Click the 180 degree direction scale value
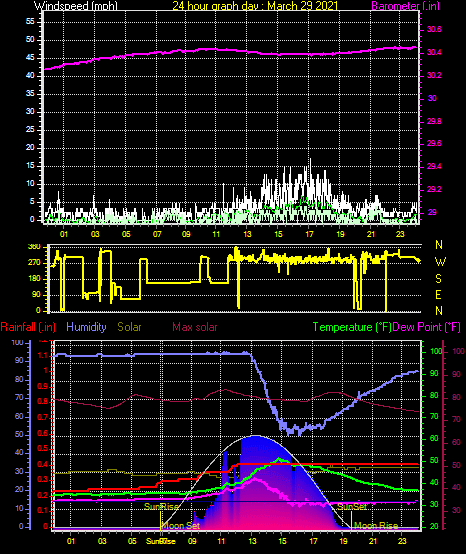466x554 pixels. 36,279
